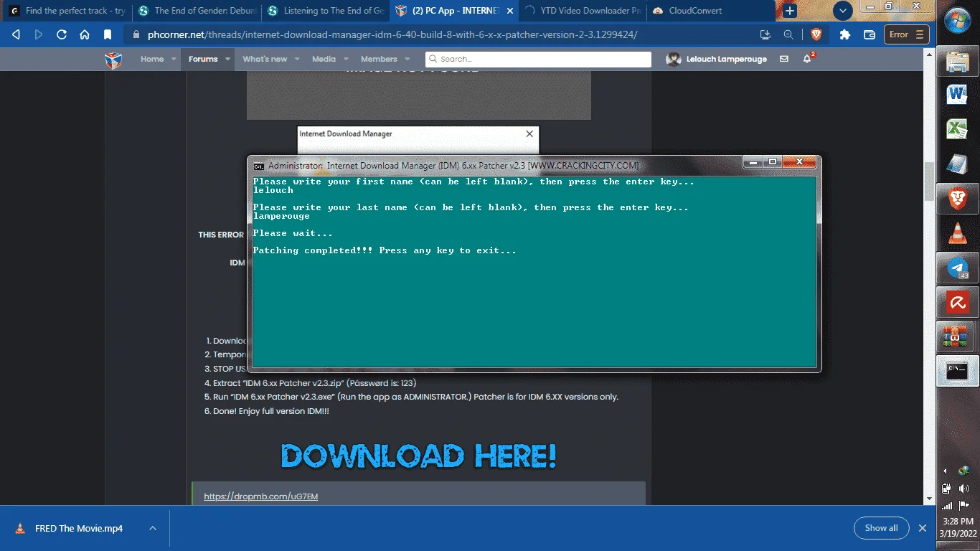Bookmark this page using the bookmark icon
980x551 pixels.
coord(108,34)
